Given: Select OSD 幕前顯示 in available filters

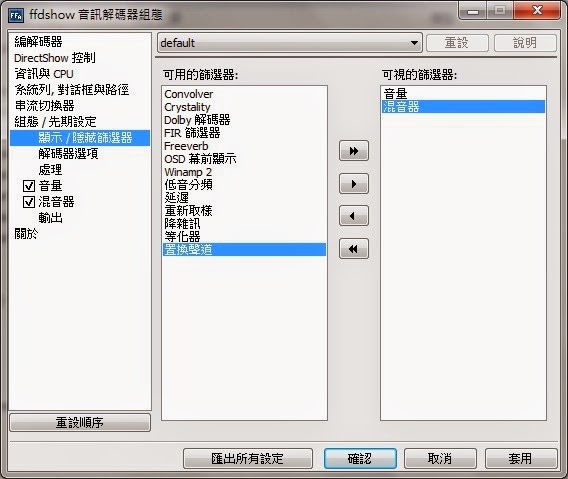Looking at the screenshot, I should (245, 159).
